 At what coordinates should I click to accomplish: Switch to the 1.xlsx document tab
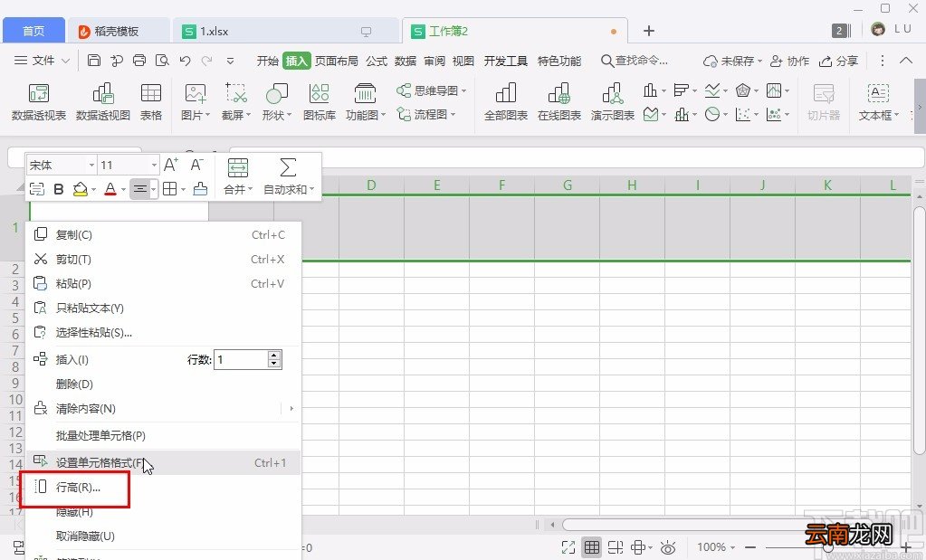tap(286, 32)
